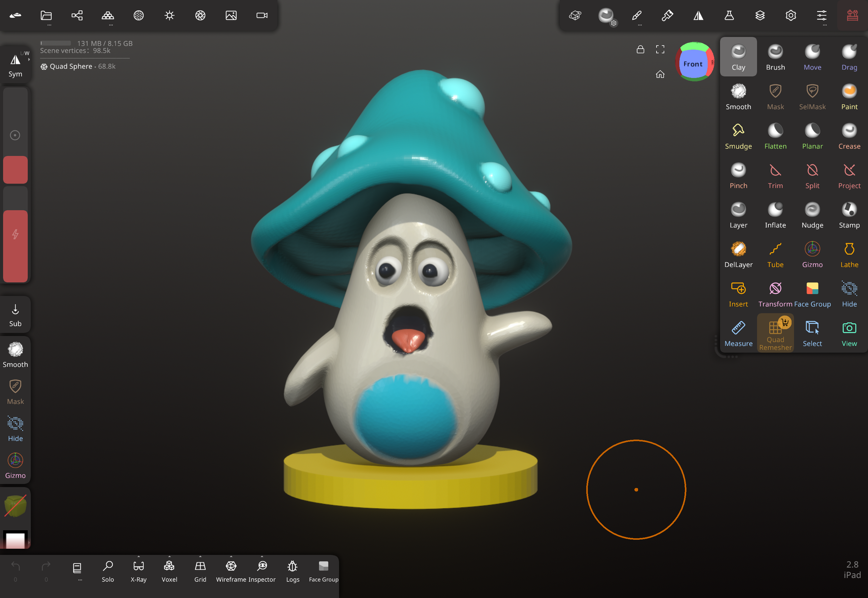The height and width of the screenshot is (598, 868).
Task: Select the Insert tool
Action: pos(738,294)
